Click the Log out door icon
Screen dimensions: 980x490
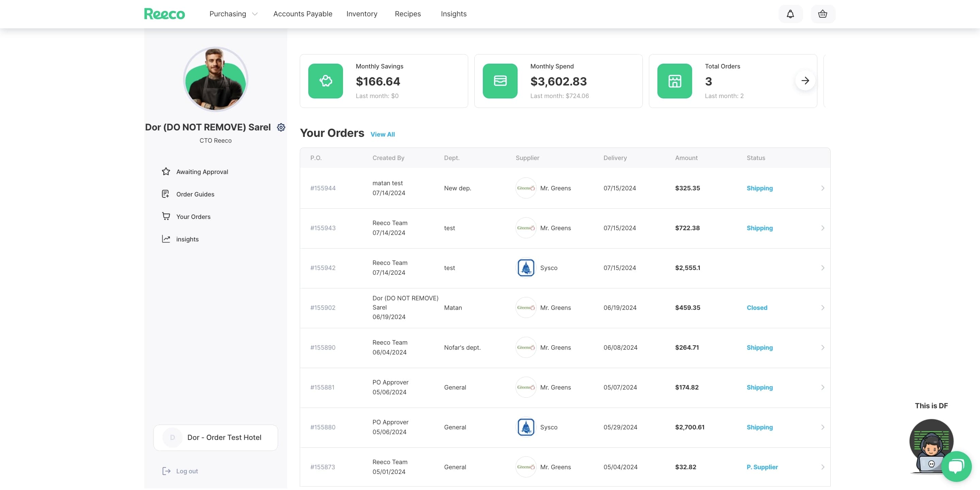point(166,471)
